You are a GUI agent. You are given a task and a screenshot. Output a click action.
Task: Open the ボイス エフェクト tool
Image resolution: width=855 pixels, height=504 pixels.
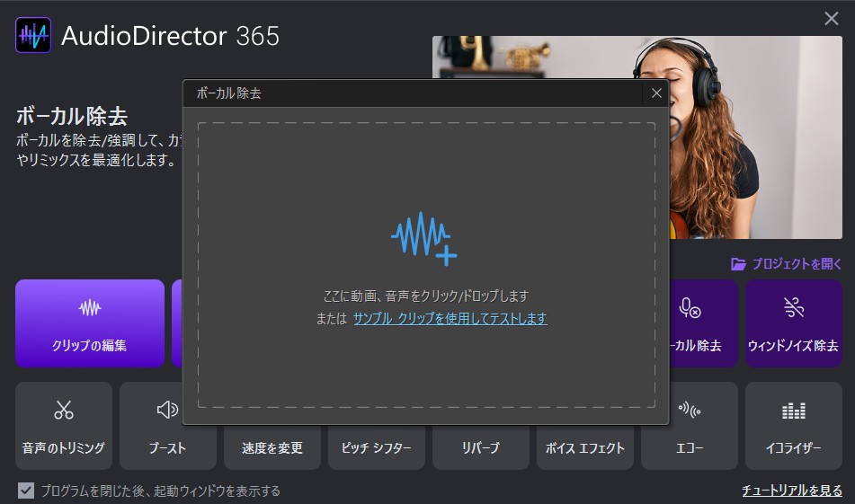(585, 447)
